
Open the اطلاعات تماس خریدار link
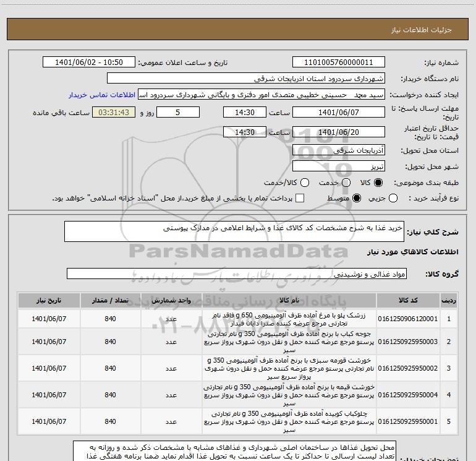pos(102,95)
